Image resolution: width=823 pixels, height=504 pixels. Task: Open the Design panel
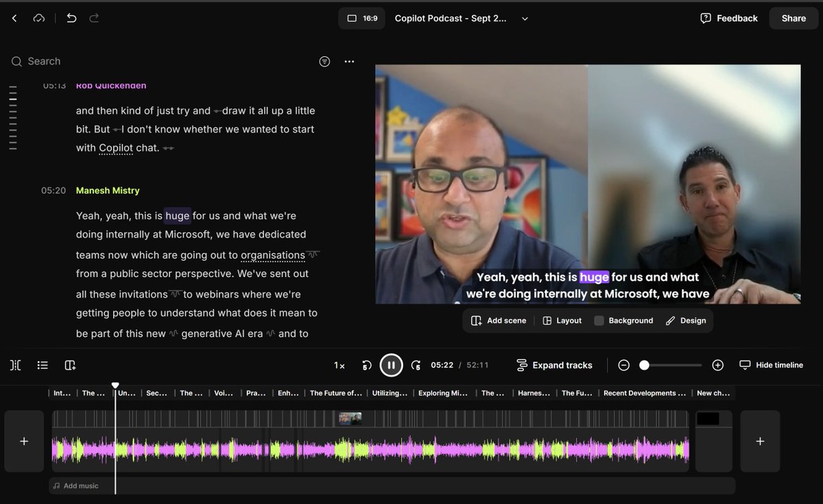pos(686,320)
